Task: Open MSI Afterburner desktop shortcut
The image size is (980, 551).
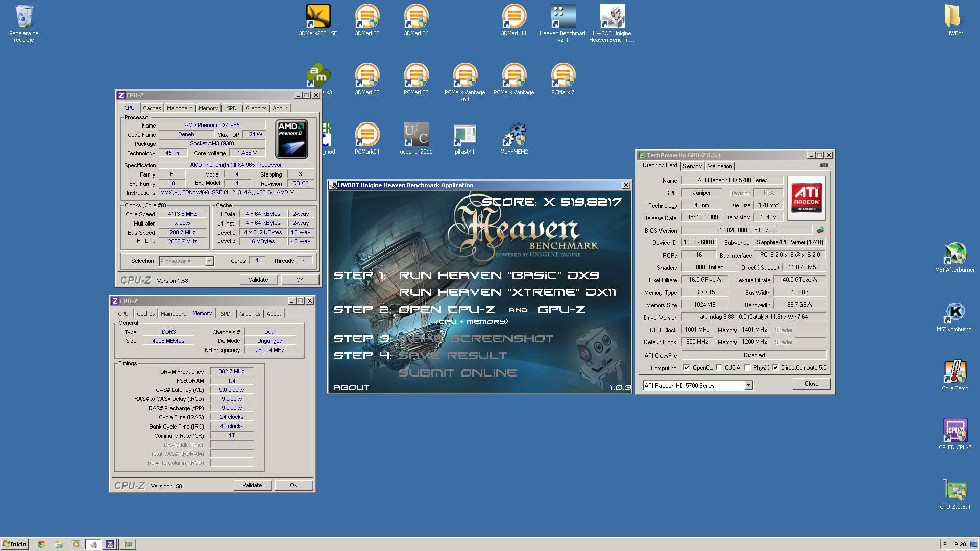Action: [954, 257]
